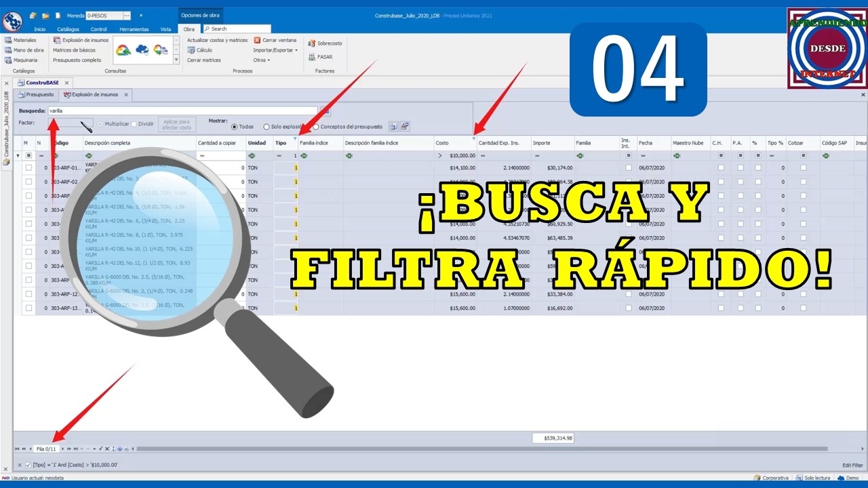The width and height of the screenshot is (868, 488).
Task: Click Actualizar costos y matrices
Action: 217,41
